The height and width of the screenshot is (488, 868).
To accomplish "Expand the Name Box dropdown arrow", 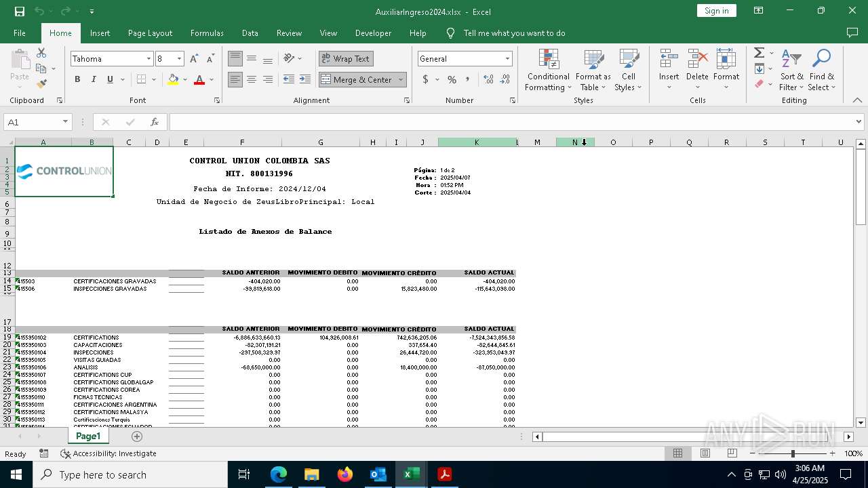I will click(x=65, y=122).
